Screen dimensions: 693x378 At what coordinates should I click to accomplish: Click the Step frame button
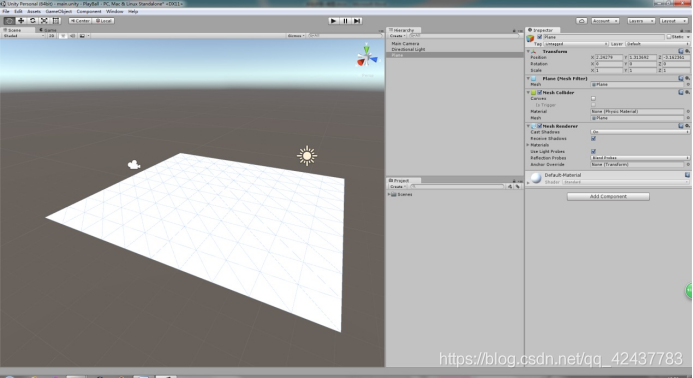pos(357,21)
